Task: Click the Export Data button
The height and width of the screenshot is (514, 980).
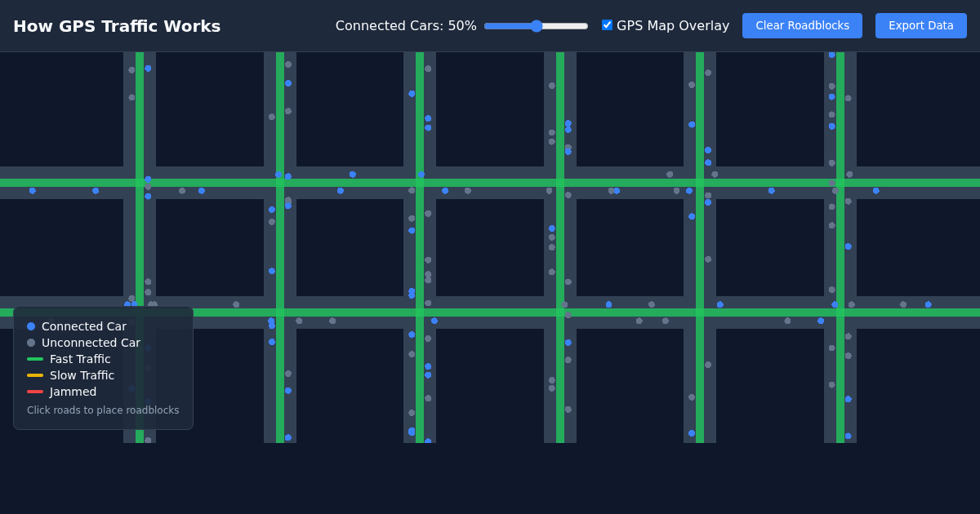Action: tap(921, 25)
